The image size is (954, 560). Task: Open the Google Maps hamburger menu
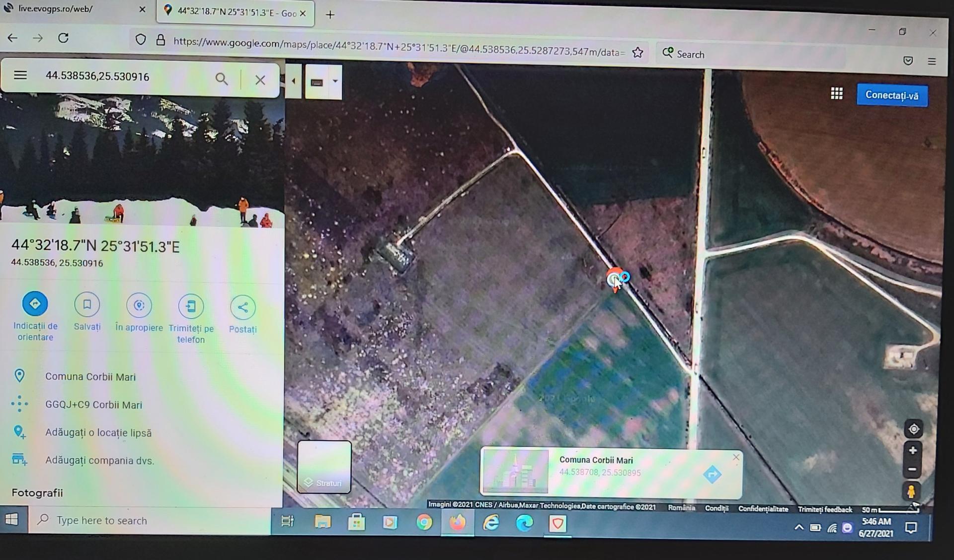(20, 75)
